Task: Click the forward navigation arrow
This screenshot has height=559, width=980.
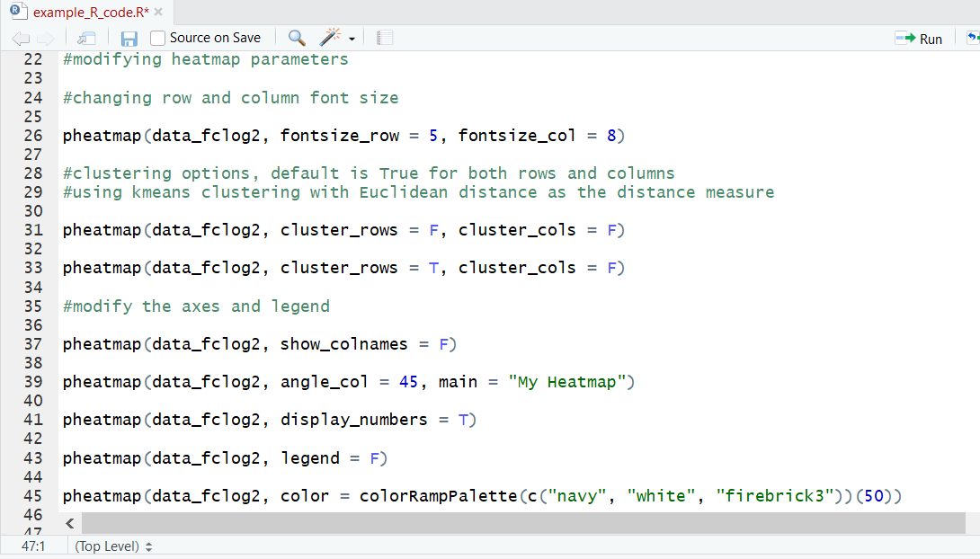Action: pos(43,38)
